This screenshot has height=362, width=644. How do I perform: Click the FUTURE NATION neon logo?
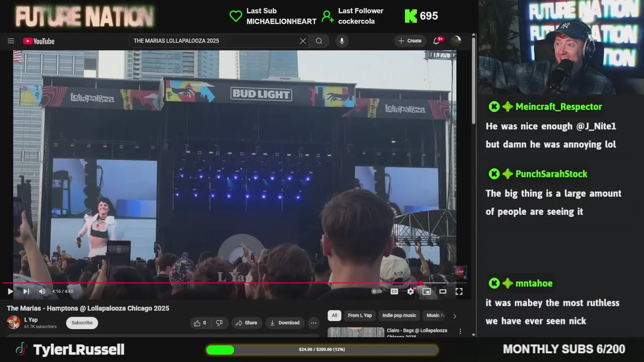pos(85,17)
